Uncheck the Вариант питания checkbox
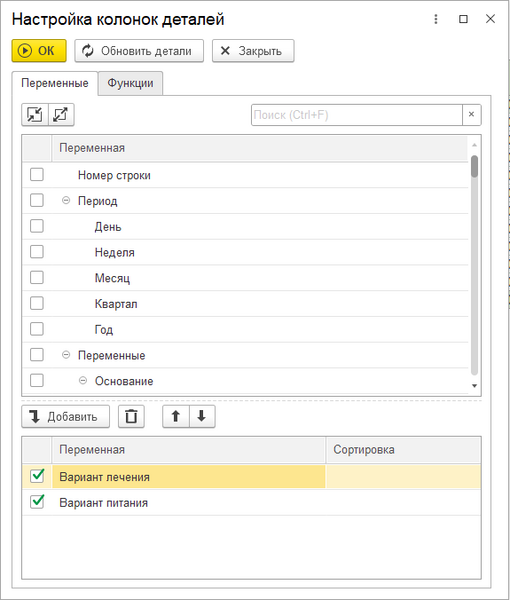Image resolution: width=510 pixels, height=600 pixels. (x=37, y=502)
